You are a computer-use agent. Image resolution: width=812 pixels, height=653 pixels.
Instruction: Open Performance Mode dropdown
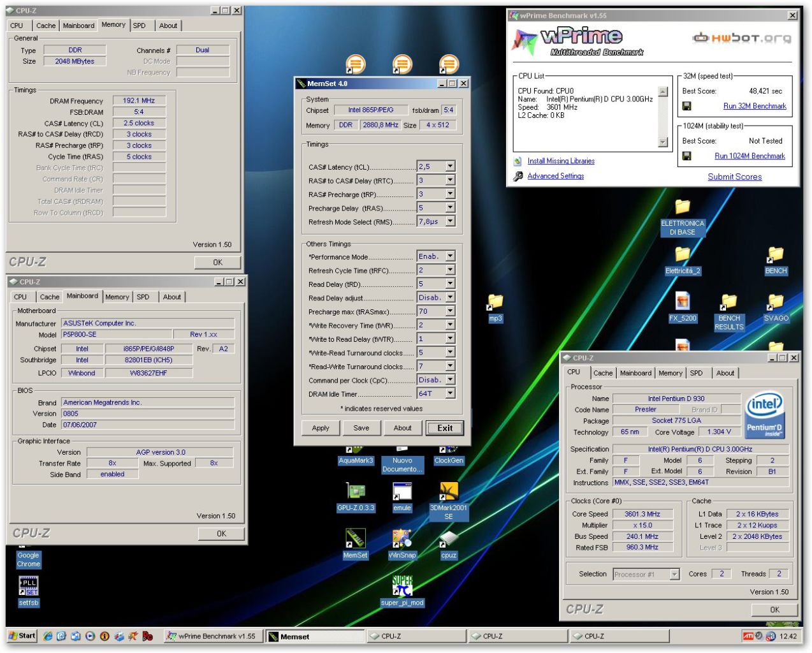tap(450, 256)
